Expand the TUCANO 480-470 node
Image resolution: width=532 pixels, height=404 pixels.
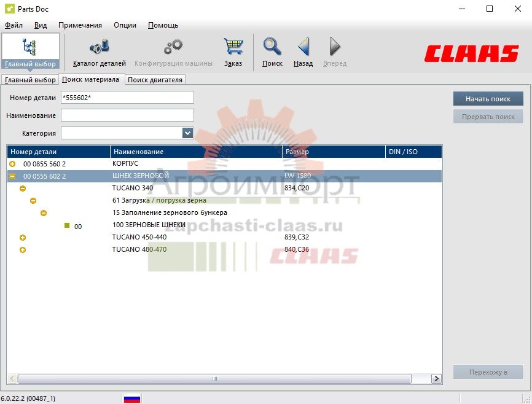pyautogui.click(x=23, y=250)
